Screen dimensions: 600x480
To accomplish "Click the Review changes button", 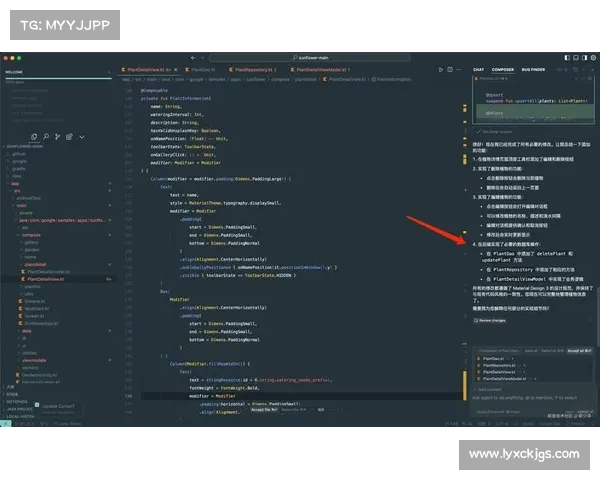I will [492, 320].
